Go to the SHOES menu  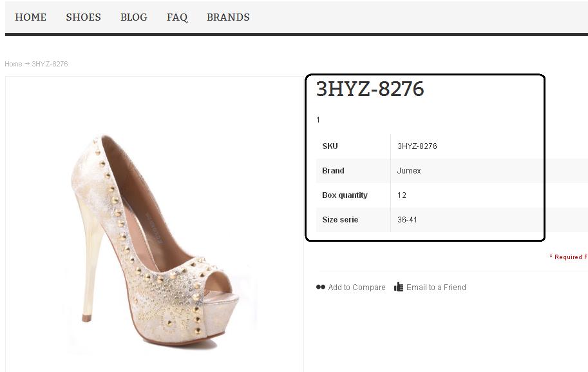point(83,17)
